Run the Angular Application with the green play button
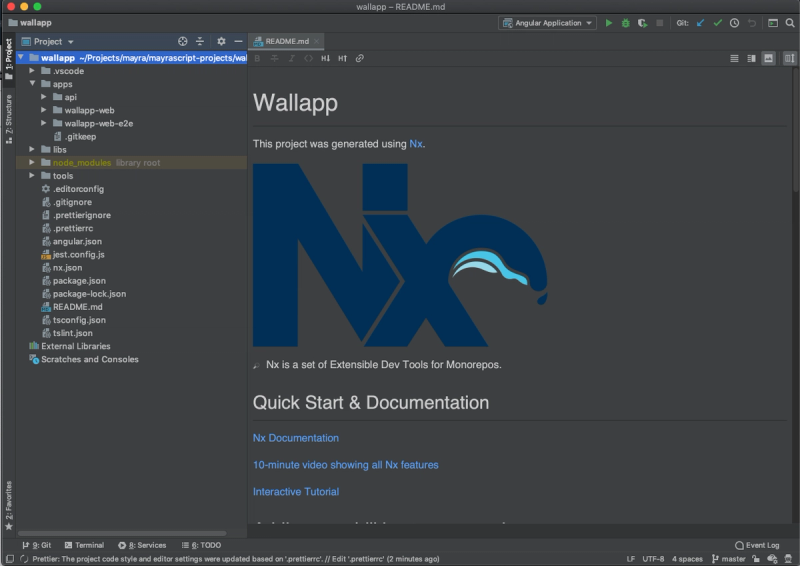This screenshot has width=800, height=566. tap(609, 23)
